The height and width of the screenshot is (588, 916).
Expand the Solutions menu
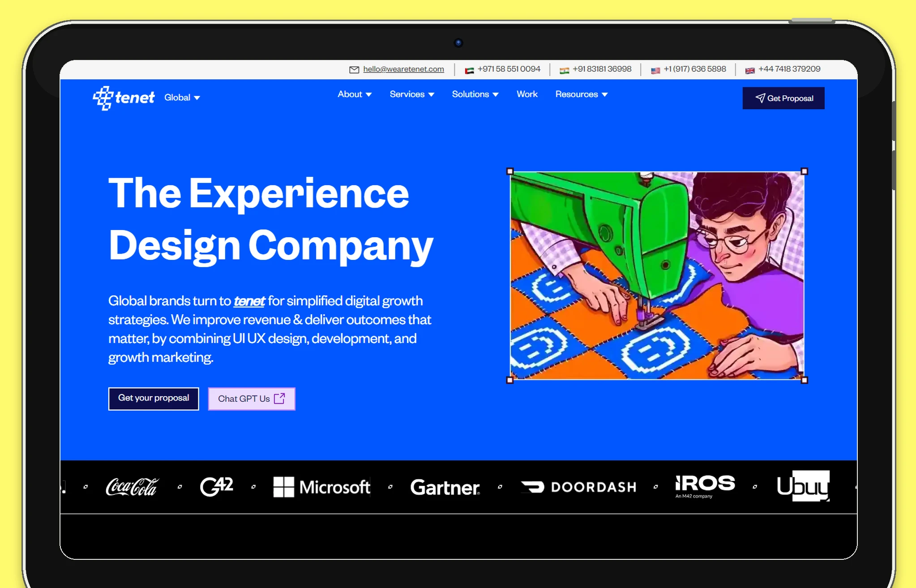(x=475, y=94)
